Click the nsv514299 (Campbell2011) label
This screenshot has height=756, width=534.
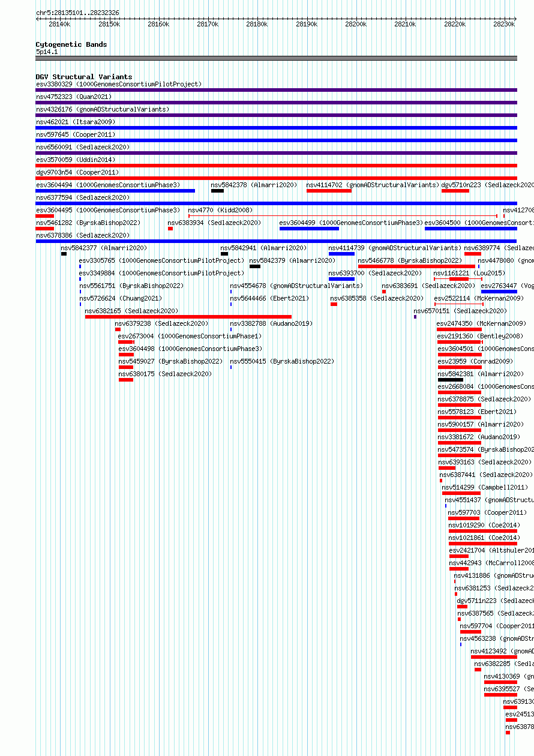[485, 487]
